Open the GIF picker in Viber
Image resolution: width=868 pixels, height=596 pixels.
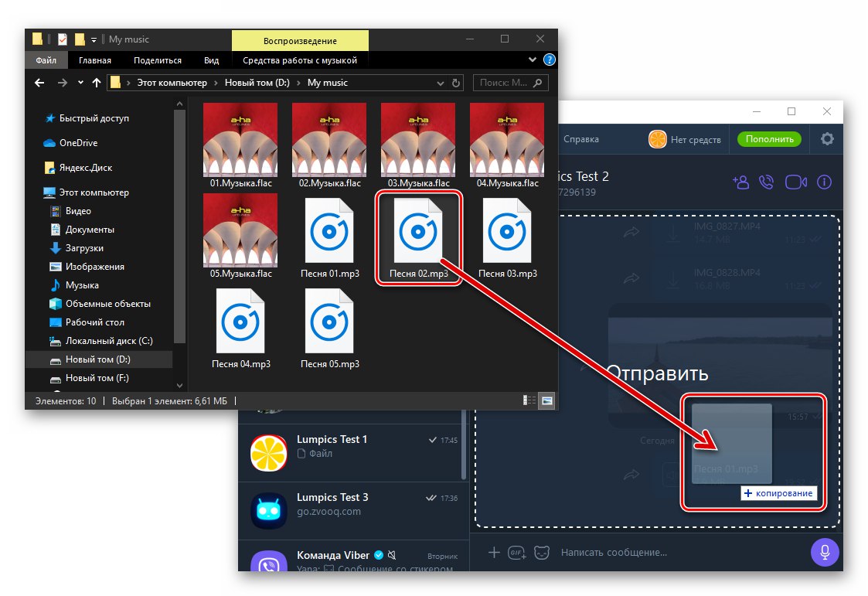pos(517,552)
